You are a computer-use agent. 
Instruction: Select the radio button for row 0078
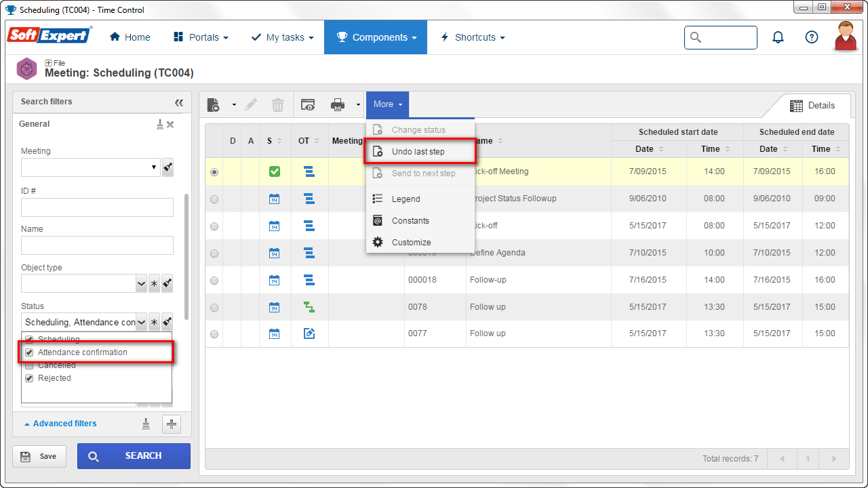coord(214,308)
